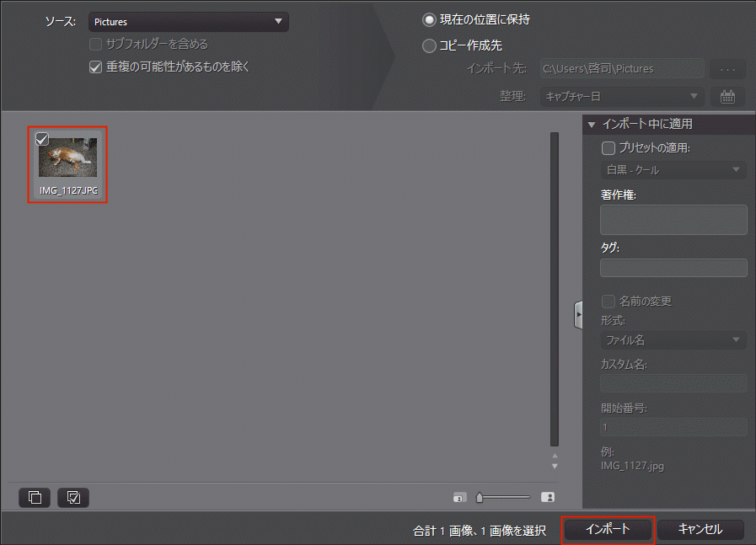Viewport: 756px width, 545px height.
Task: Enable サブフォルダーを含める checkbox
Action: (95, 45)
